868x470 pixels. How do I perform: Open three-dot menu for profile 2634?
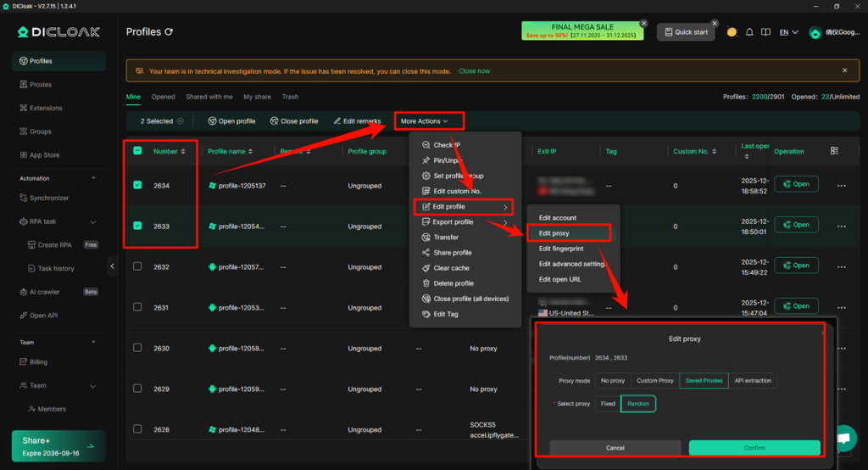842,185
